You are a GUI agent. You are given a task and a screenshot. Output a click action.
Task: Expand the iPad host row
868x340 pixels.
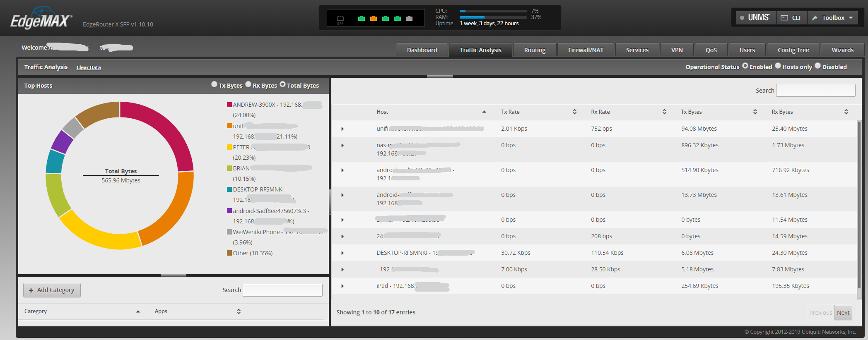point(342,286)
